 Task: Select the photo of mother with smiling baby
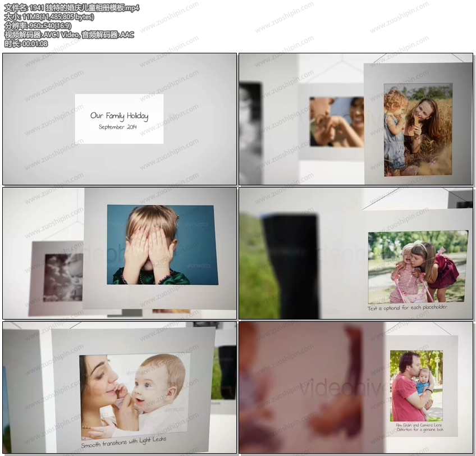pos(135,396)
